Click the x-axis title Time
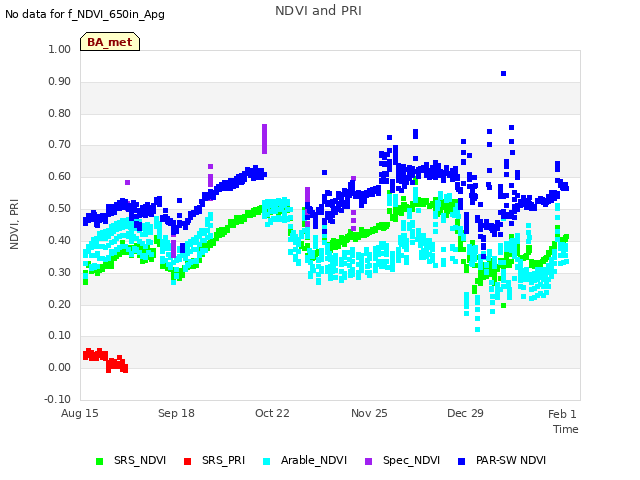The height and width of the screenshot is (480, 640). pyautogui.click(x=566, y=429)
